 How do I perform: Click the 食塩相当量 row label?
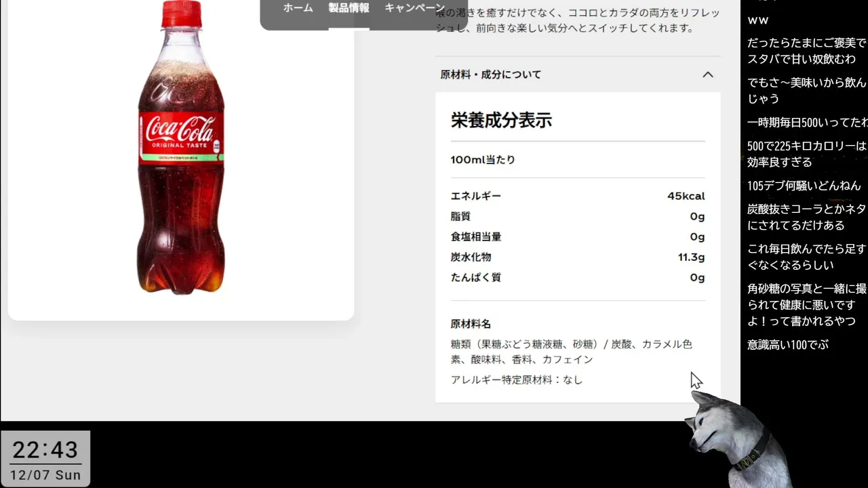point(476,237)
